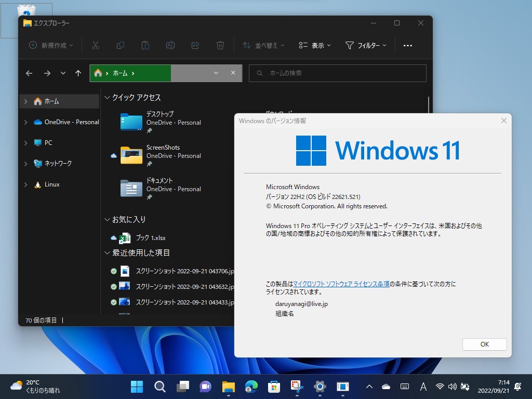Go back with the left arrow button

tap(29, 73)
